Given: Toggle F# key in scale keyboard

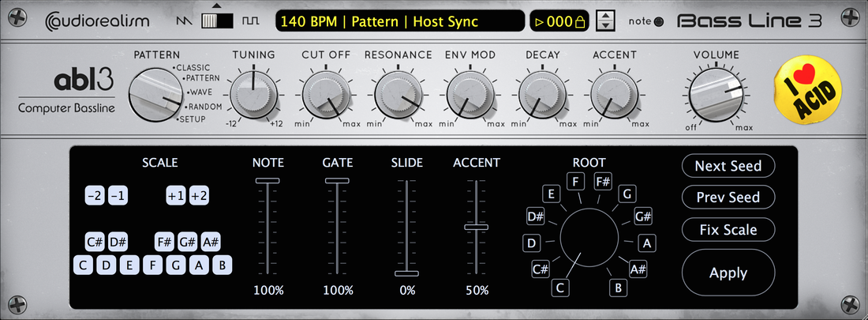Looking at the screenshot, I should tap(164, 243).
